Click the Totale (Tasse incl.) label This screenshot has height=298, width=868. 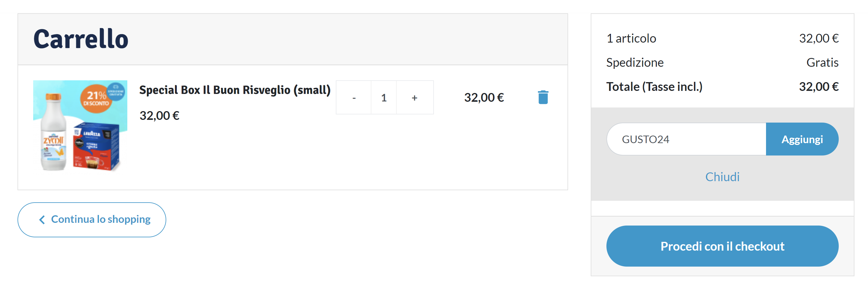pos(654,87)
